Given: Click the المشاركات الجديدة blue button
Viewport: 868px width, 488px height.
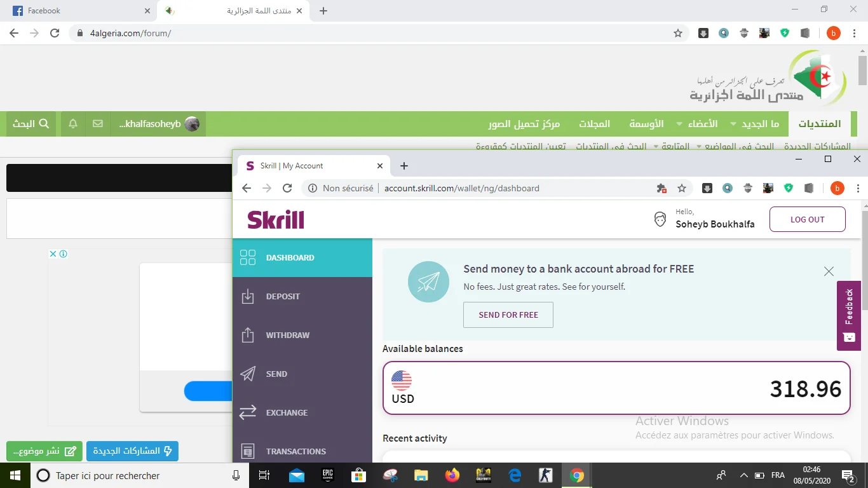Looking at the screenshot, I should [132, 451].
